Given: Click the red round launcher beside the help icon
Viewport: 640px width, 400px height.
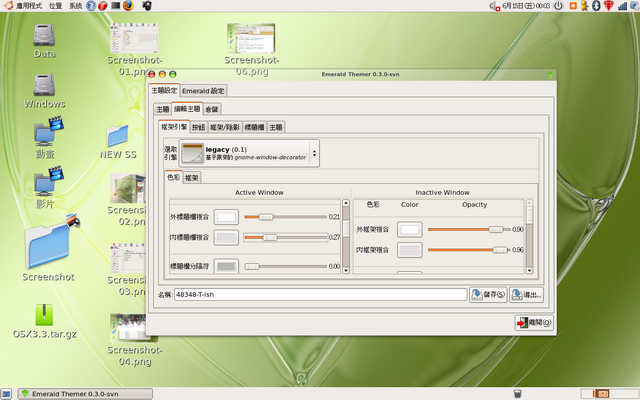Looking at the screenshot, I should tap(103, 6).
